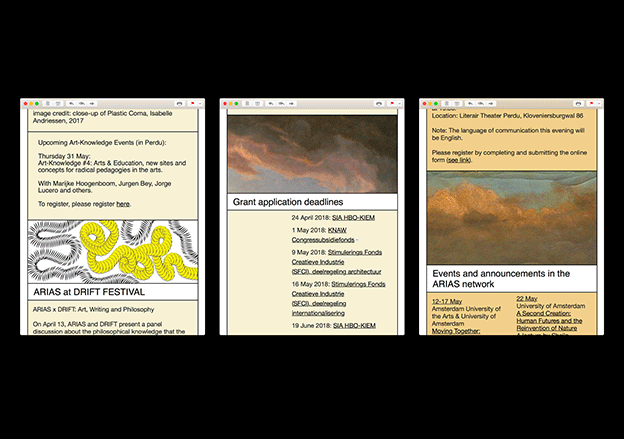Open the 24 April SIA HBO-KIEM link
The image size is (624, 439).
(352, 217)
